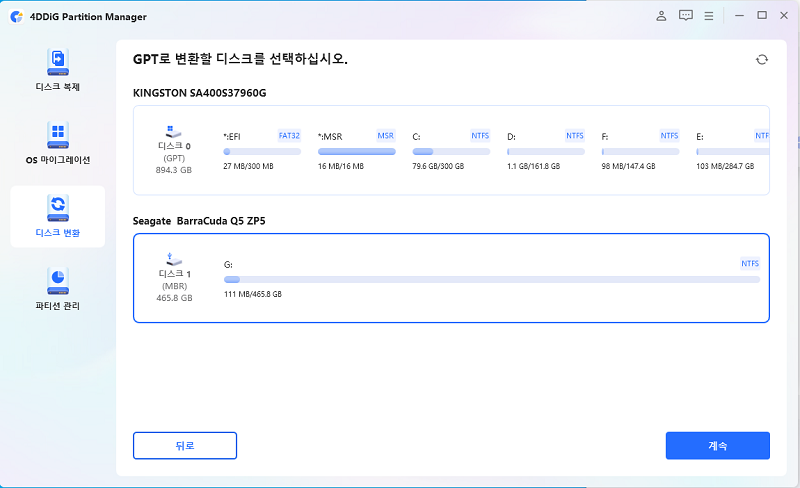Click the 16 MB/16 MB size text
The image size is (800, 488).
pyautogui.click(x=341, y=166)
